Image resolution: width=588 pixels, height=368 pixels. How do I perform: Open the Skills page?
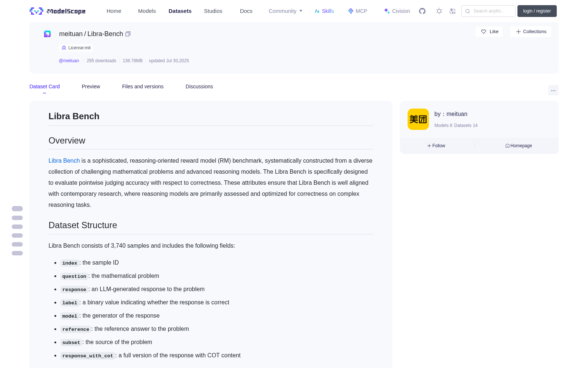click(x=324, y=11)
